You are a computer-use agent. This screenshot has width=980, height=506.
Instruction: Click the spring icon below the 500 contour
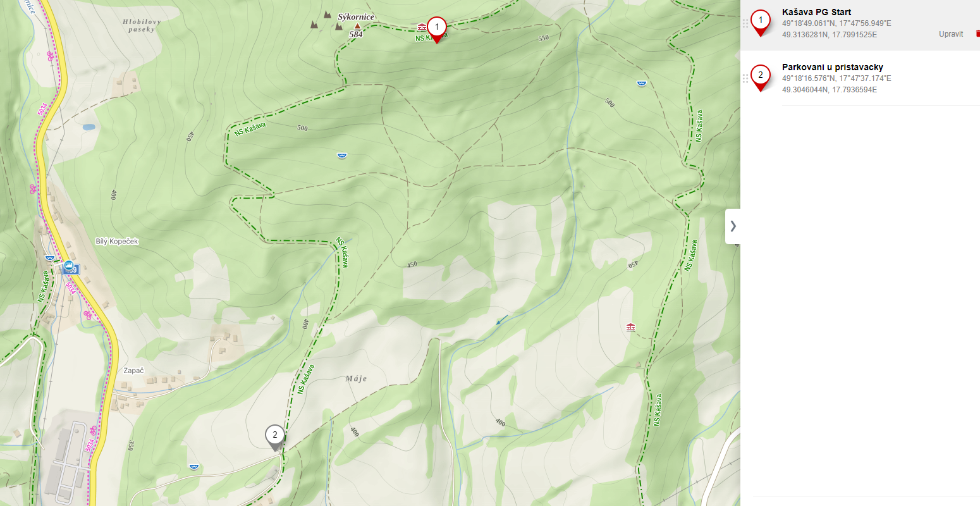click(342, 155)
